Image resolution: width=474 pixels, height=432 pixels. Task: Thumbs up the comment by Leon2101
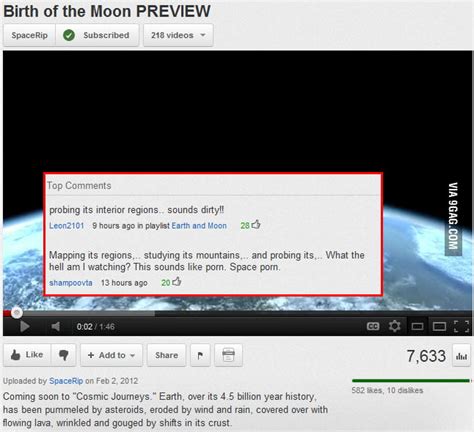[256, 225]
